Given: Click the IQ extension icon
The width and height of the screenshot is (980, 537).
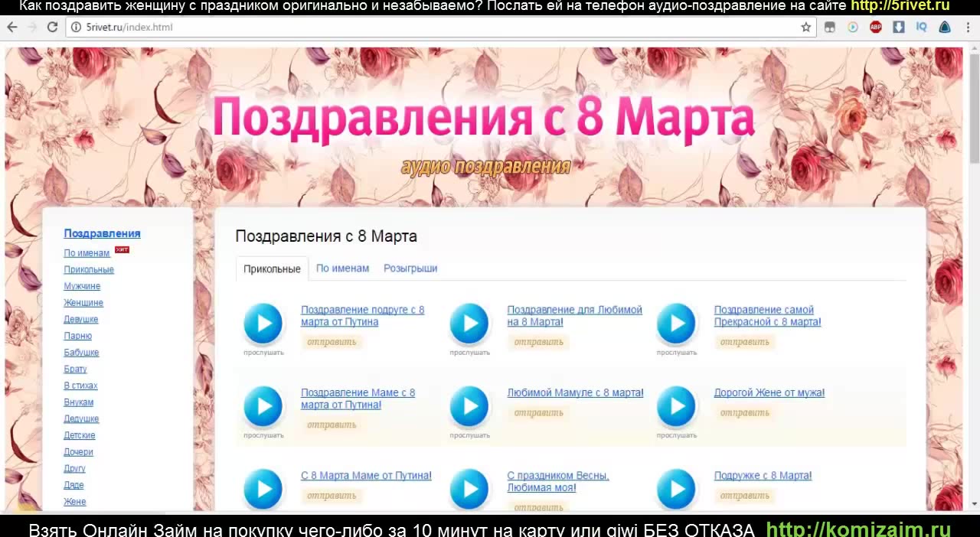Looking at the screenshot, I should (922, 27).
